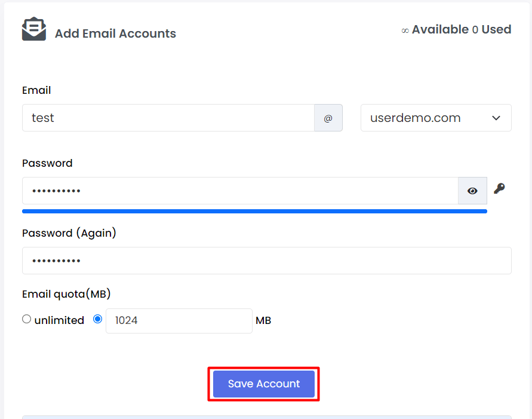532x419 pixels.
Task: Click the 1024 quota input box
Action: (x=179, y=321)
